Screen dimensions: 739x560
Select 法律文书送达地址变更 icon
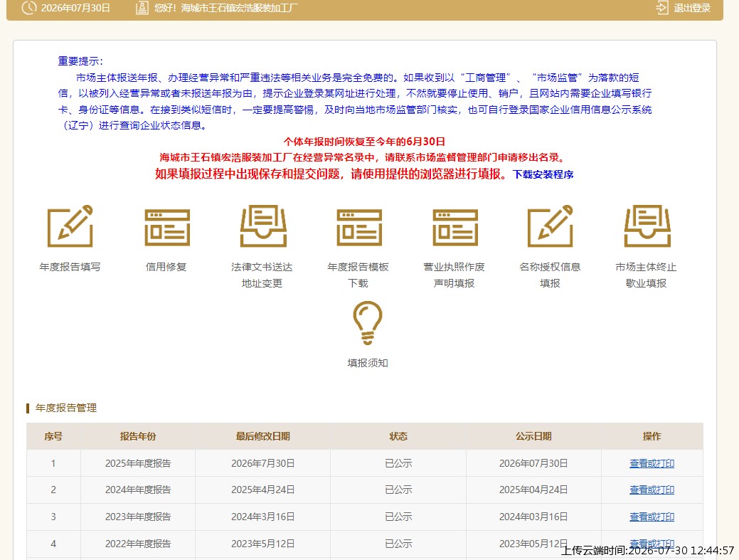click(263, 226)
